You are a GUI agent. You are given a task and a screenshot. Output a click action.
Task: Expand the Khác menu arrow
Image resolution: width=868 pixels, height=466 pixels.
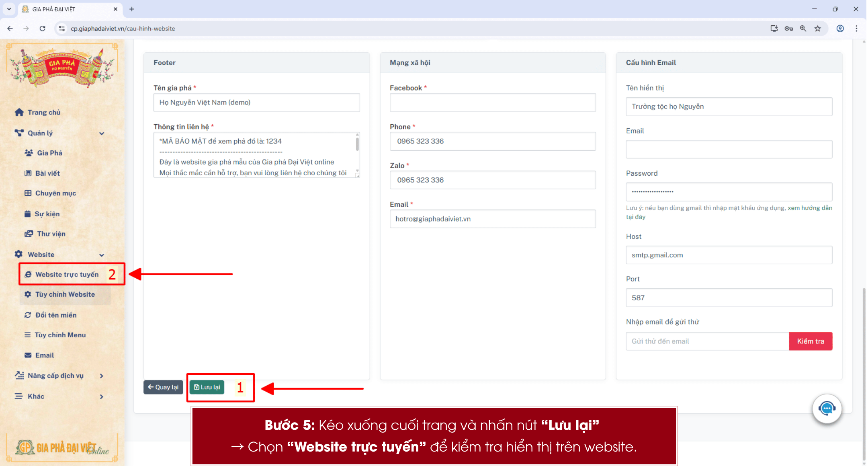[x=102, y=397]
